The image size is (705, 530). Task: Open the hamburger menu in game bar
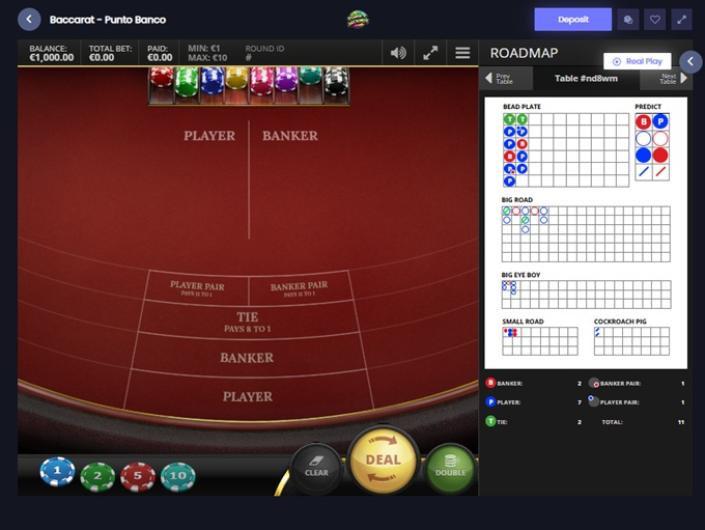463,53
